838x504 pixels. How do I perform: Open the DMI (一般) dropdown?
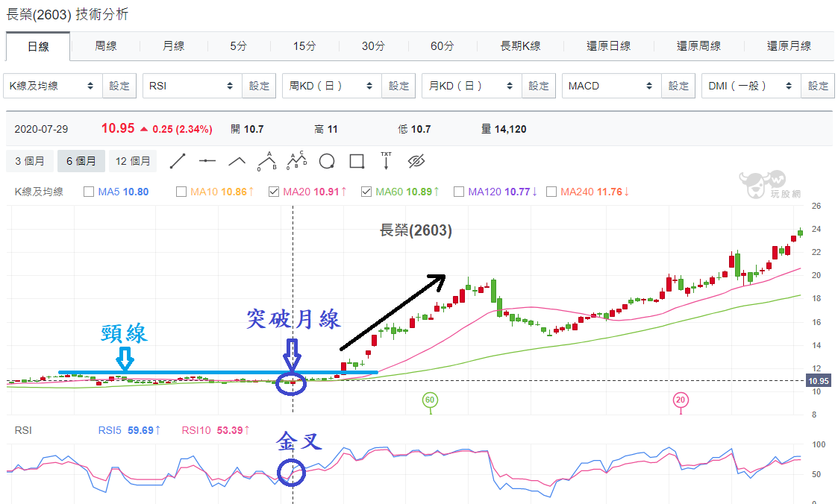751,86
